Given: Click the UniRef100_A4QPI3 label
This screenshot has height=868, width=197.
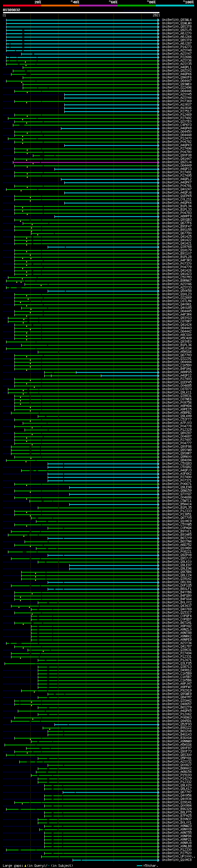Looking at the screenshot, I should [x=177, y=169].
